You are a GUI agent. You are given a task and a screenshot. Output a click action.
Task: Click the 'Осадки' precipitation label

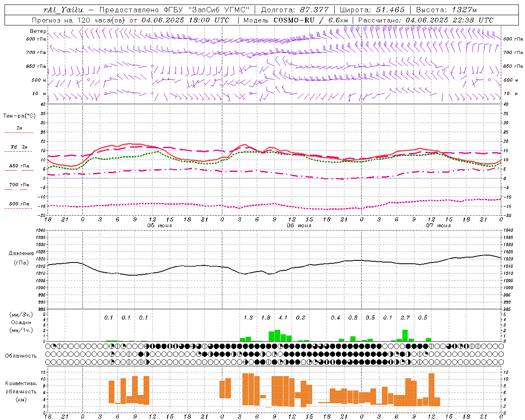click(21, 322)
